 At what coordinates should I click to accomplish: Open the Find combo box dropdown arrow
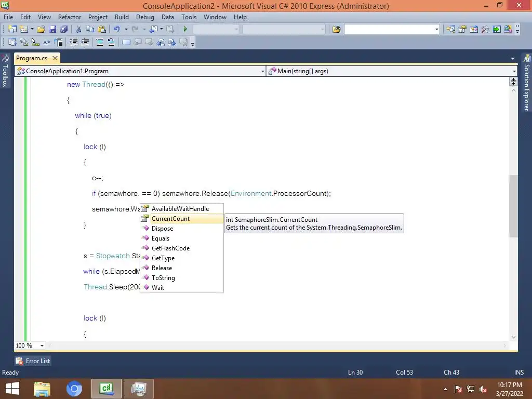[436, 29]
